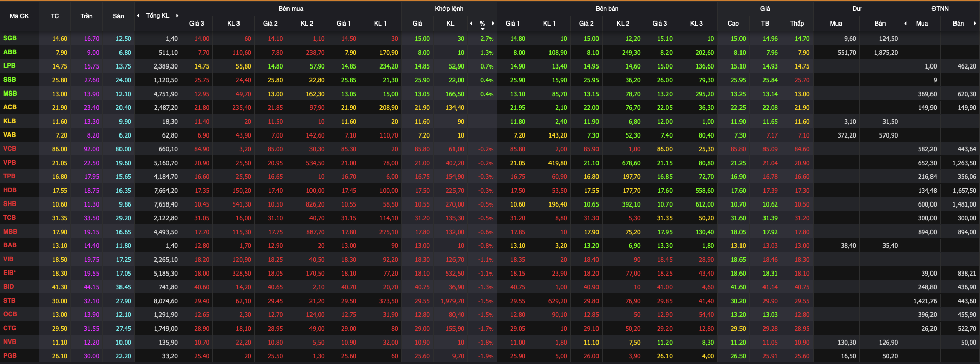This screenshot has width=980, height=364.
Task: Open the HDB stock ticker
Action: (10, 190)
